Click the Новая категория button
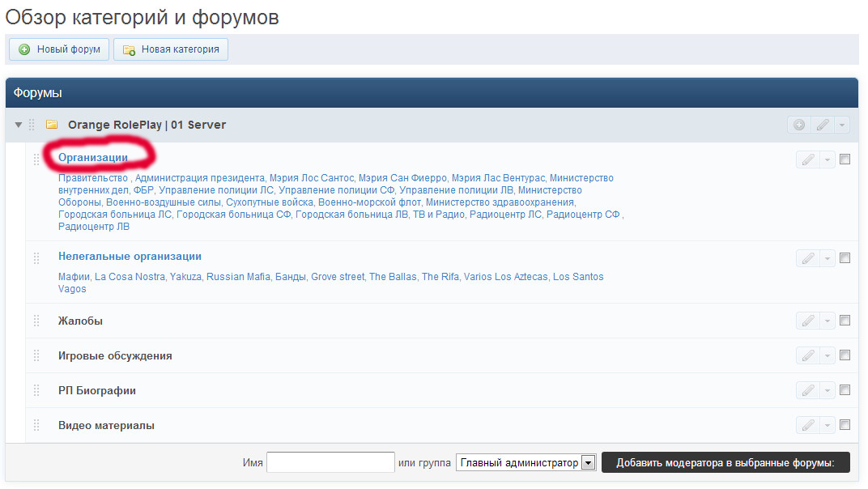 [171, 49]
